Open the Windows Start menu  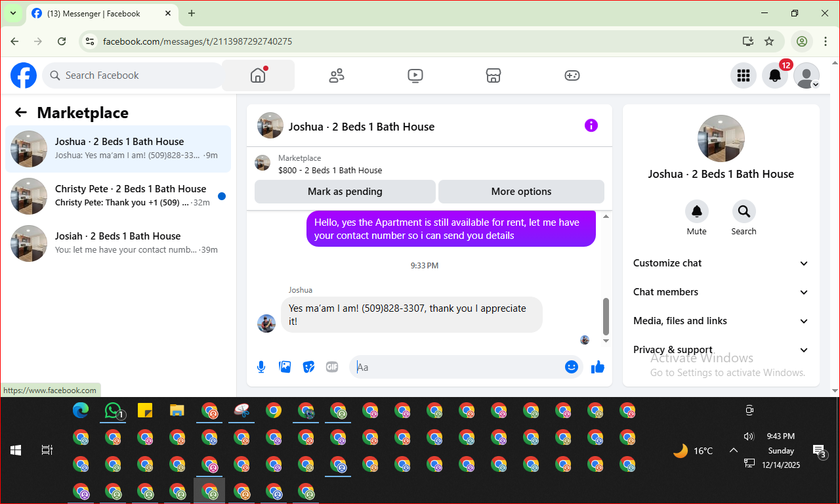tap(16, 450)
